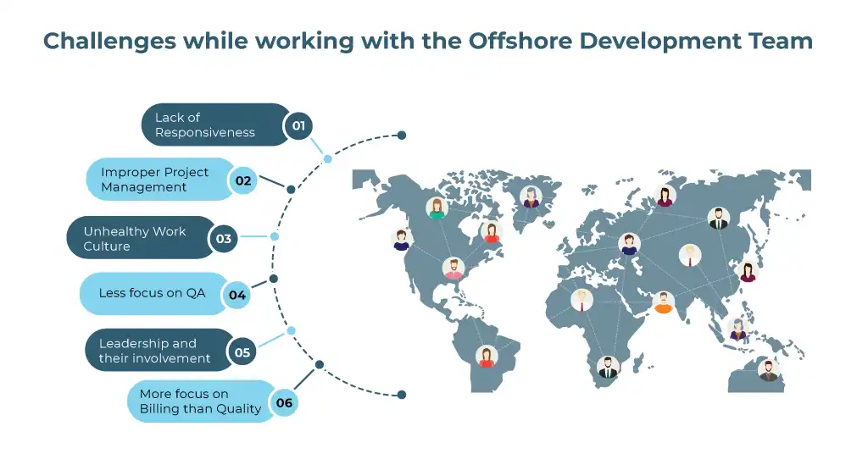
Task: Click the dark dot ending the arc's top
Action: 402,136
